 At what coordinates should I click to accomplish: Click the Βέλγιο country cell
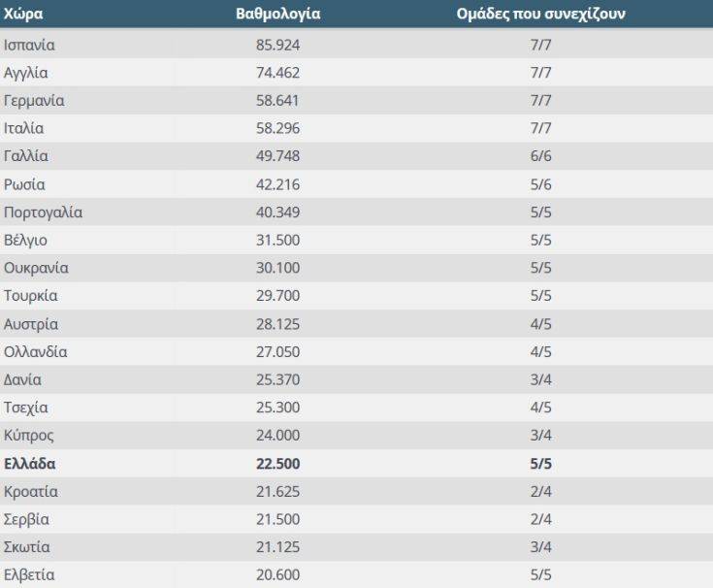25,240
